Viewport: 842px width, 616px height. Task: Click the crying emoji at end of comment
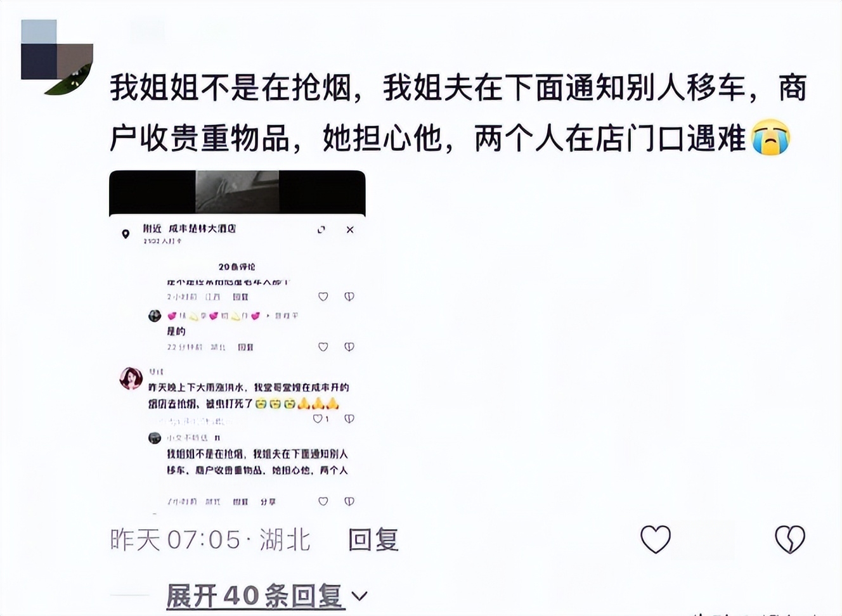pos(770,138)
